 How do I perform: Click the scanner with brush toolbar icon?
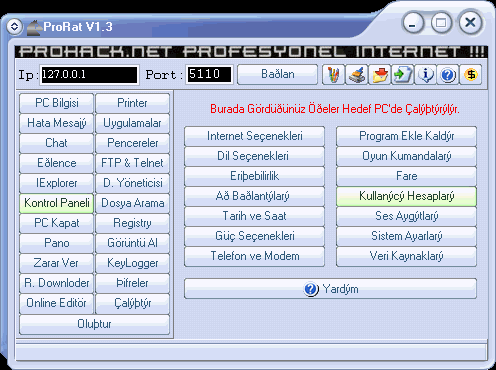pos(356,74)
